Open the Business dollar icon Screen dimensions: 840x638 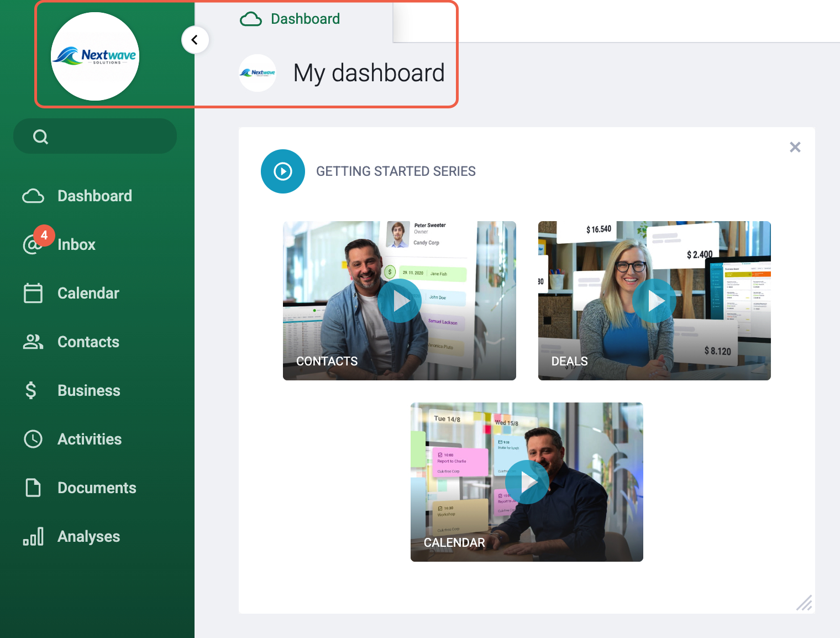pyautogui.click(x=31, y=390)
